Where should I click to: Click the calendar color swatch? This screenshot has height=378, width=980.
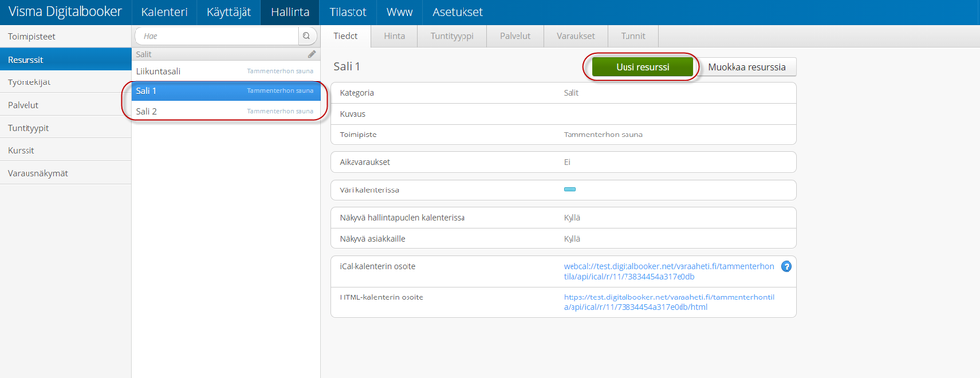[570, 189]
